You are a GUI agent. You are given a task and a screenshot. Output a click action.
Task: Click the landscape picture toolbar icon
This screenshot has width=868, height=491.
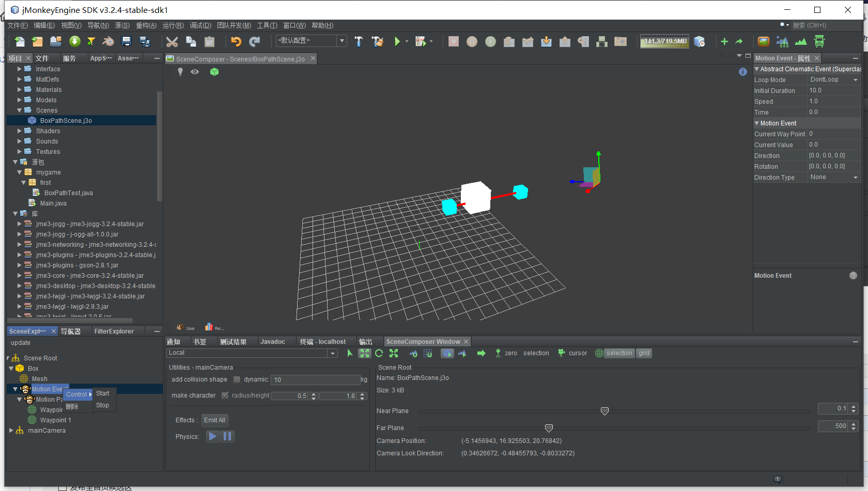764,41
